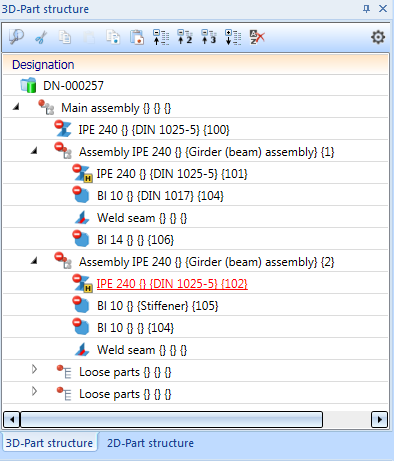Switch to the 3D-Part structure tab
Viewport: 394px width, 461px height.
pos(49,443)
